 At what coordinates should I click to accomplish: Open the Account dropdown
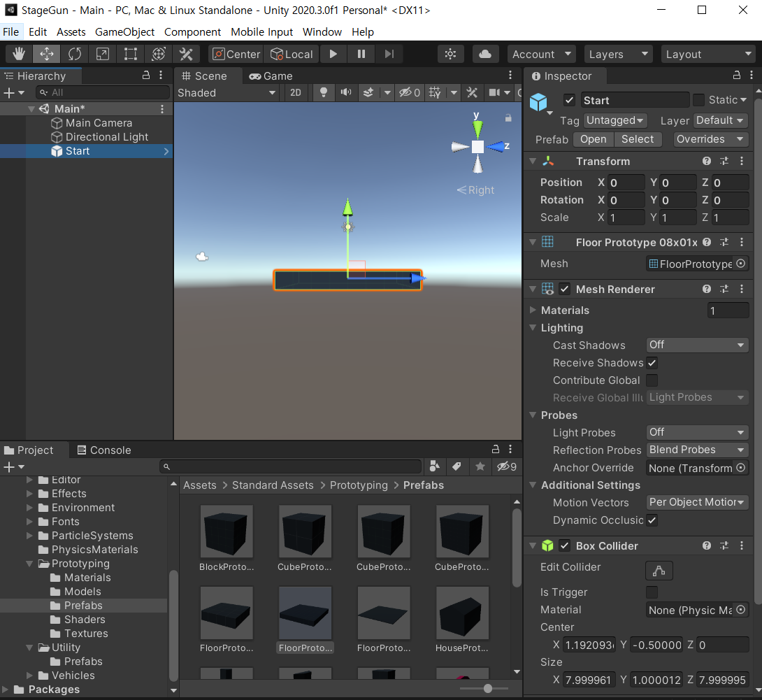(541, 54)
